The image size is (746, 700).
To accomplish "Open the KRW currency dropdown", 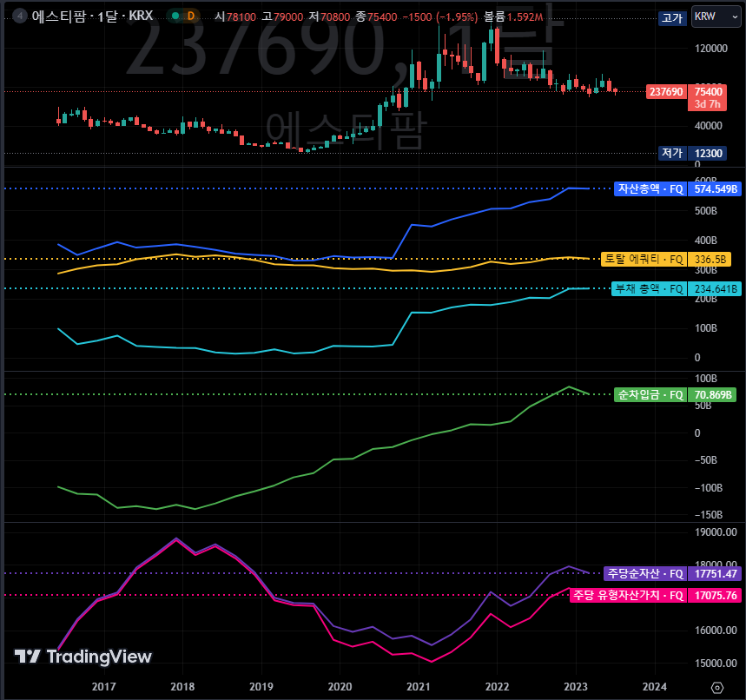I will [x=716, y=17].
